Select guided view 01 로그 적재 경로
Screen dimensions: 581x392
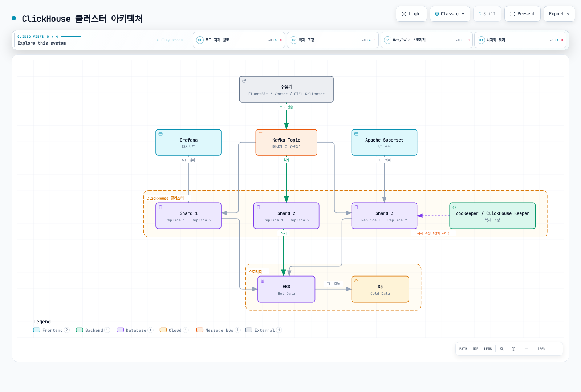tap(239, 40)
